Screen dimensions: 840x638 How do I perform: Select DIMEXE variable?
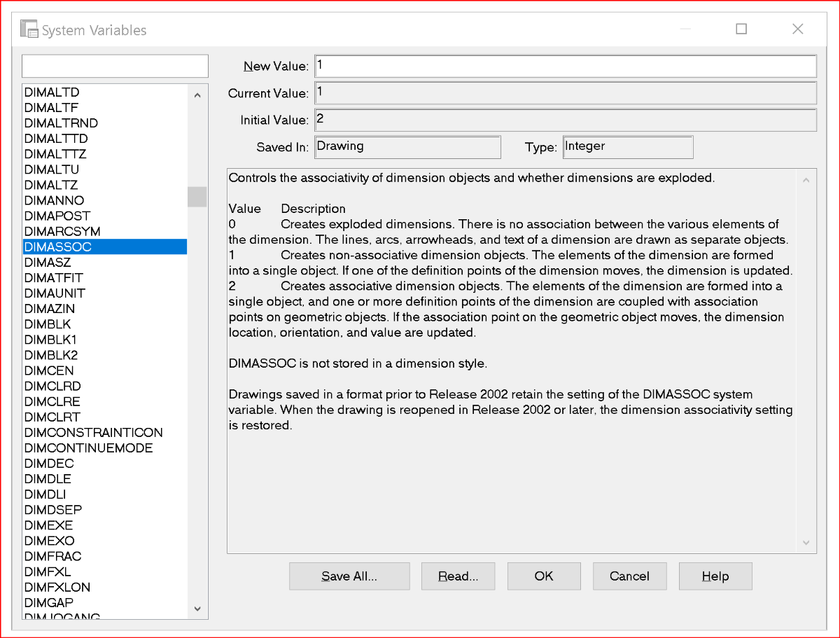104,525
